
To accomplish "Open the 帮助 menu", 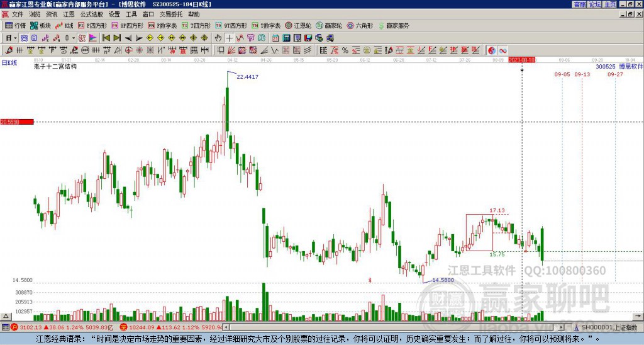I will [x=194, y=14].
